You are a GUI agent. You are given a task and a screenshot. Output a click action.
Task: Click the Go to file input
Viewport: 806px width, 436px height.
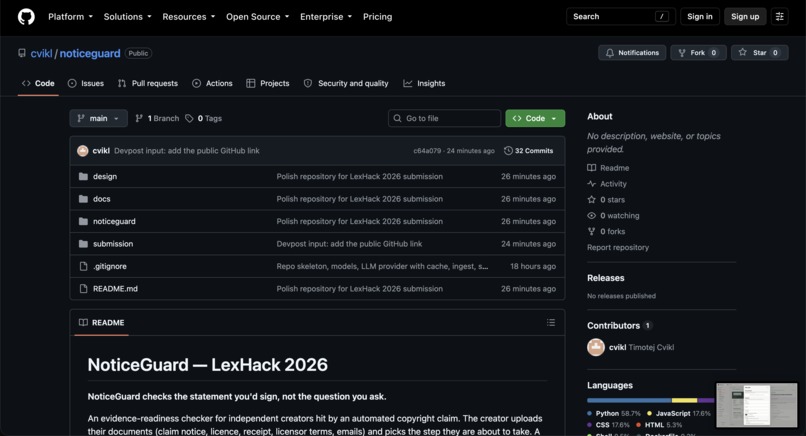(x=444, y=118)
